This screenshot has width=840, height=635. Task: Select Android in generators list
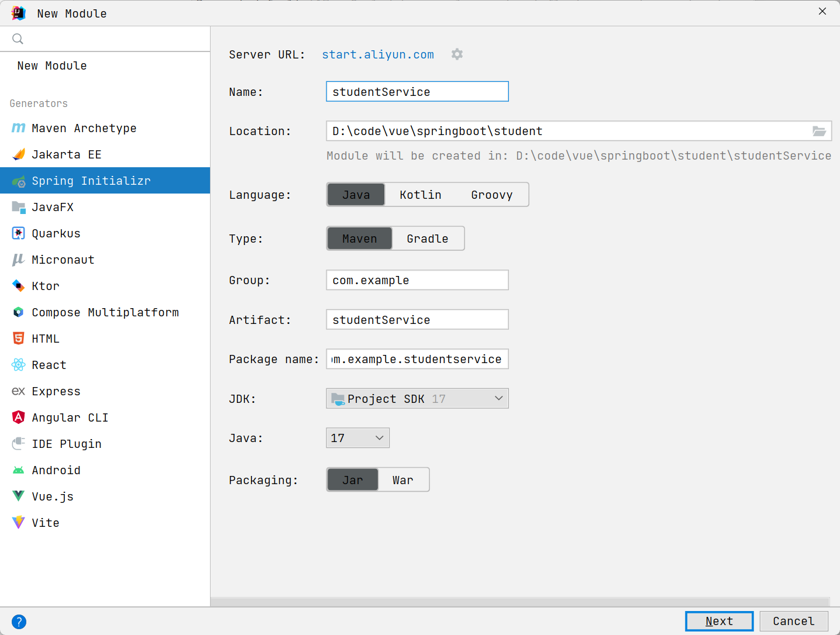[105, 470]
